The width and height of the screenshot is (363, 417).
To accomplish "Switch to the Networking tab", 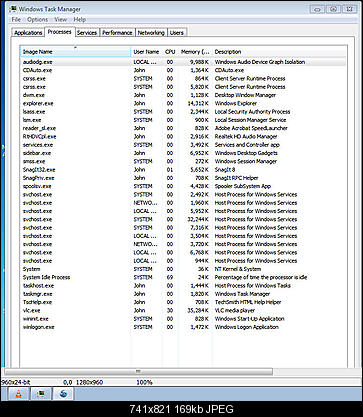I will pos(151,33).
